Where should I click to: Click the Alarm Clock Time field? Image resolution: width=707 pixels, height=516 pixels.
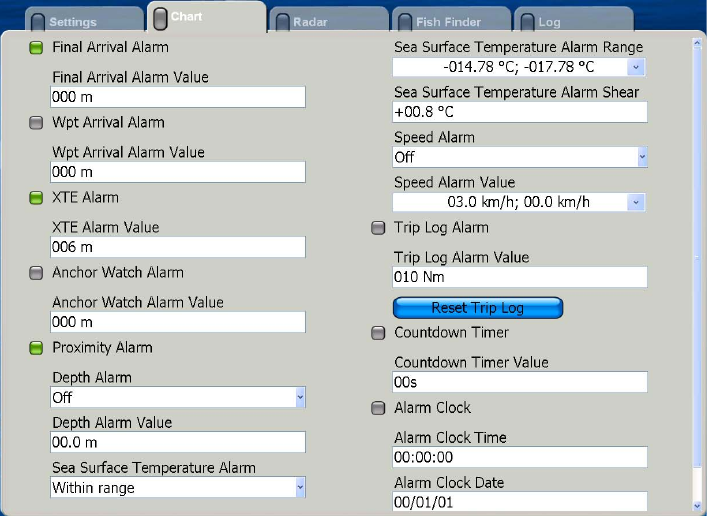pos(520,457)
